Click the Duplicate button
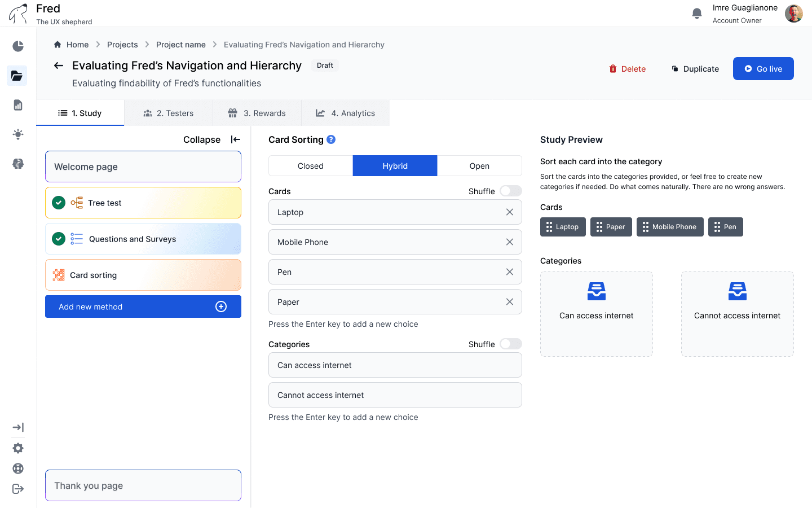This screenshot has height=508, width=812. coord(695,69)
